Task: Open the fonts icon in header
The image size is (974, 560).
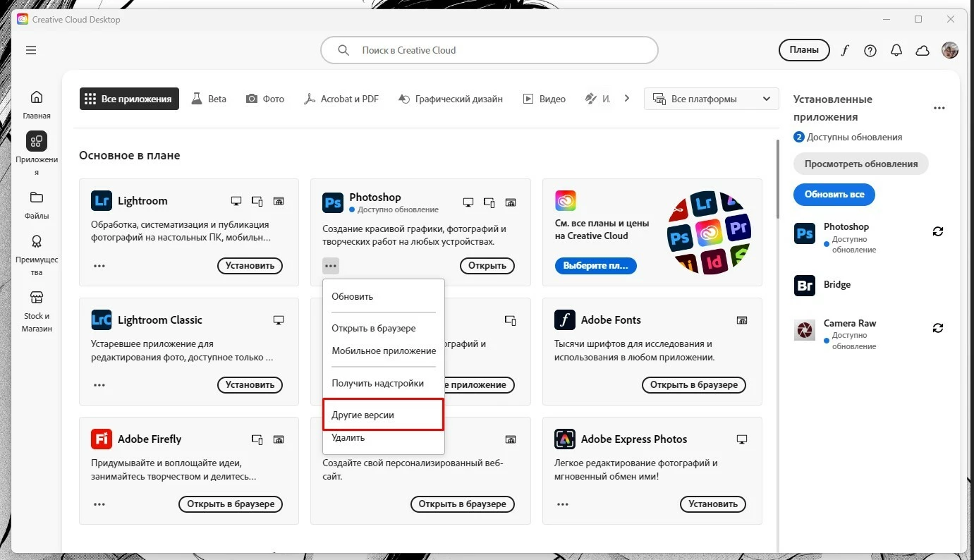Action: point(845,50)
